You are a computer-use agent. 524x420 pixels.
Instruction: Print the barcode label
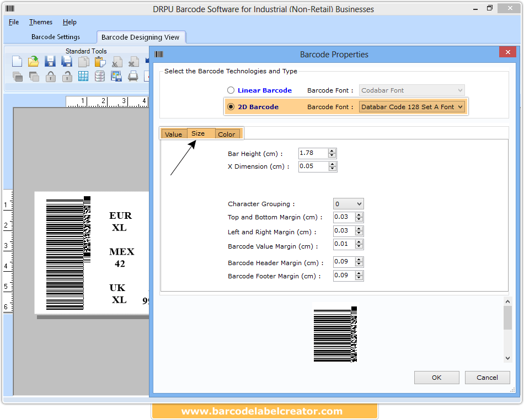(x=132, y=77)
